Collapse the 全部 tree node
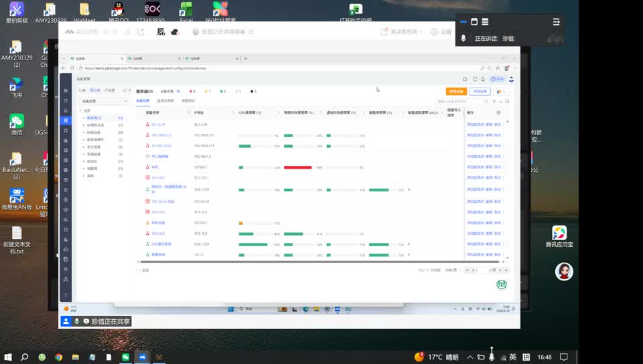Image resolution: width=643 pixels, height=364 pixels. tap(80, 110)
